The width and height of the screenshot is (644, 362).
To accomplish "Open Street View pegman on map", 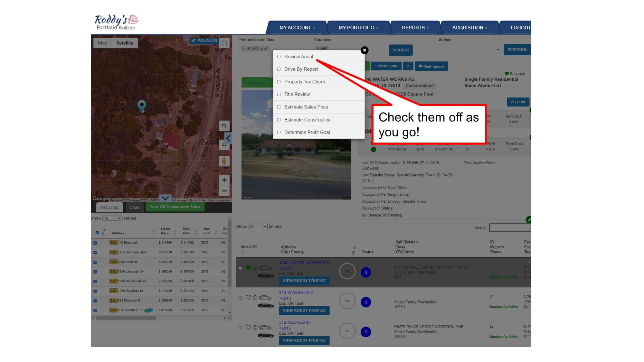I will [x=224, y=161].
